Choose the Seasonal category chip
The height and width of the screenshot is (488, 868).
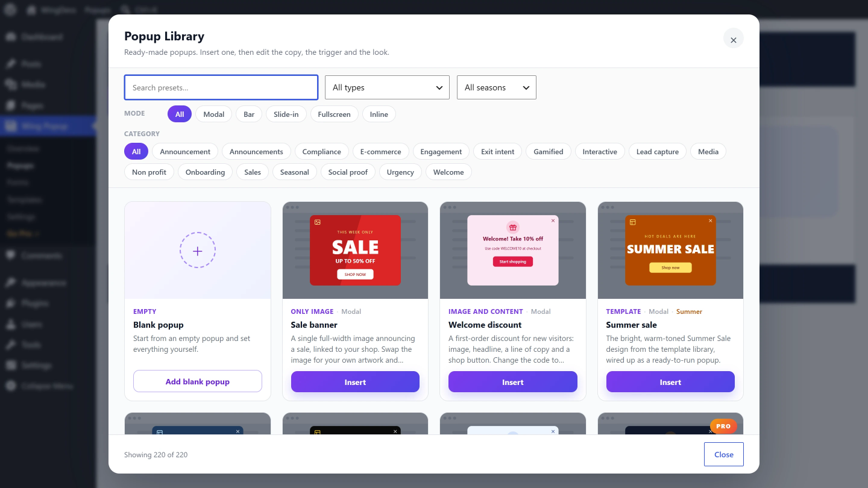[295, 172]
